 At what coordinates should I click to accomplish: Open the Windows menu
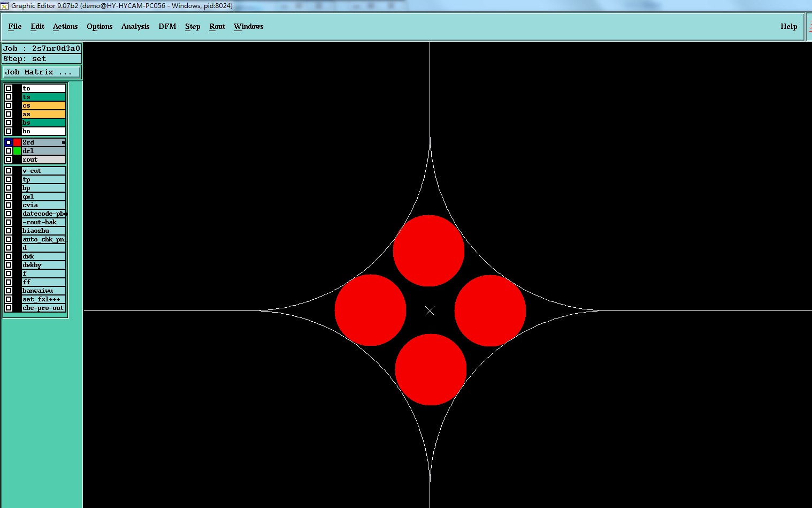click(x=249, y=26)
